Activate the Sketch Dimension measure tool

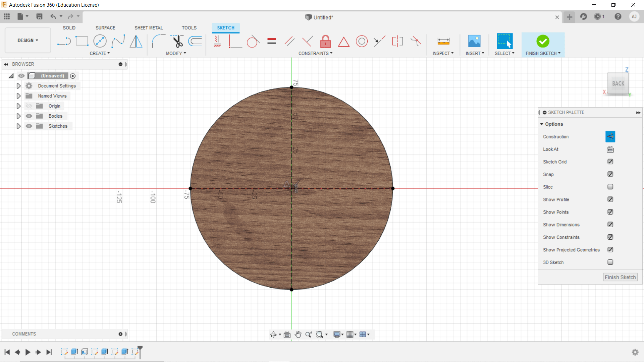click(x=443, y=41)
